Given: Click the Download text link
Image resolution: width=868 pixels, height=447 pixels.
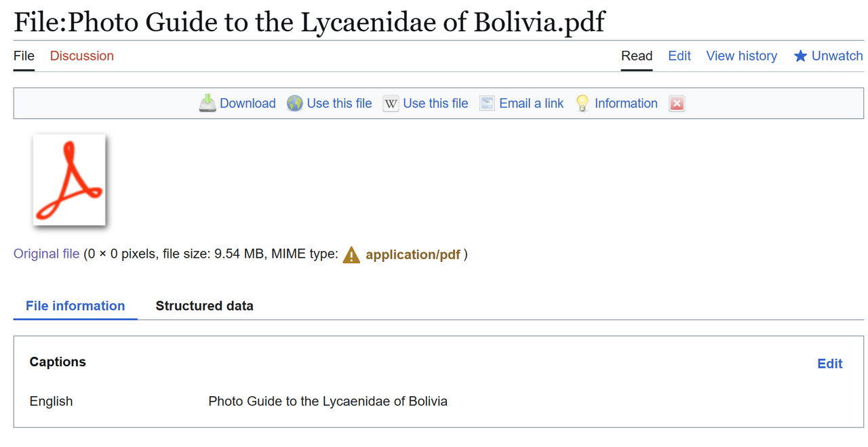Looking at the screenshot, I should click(248, 103).
